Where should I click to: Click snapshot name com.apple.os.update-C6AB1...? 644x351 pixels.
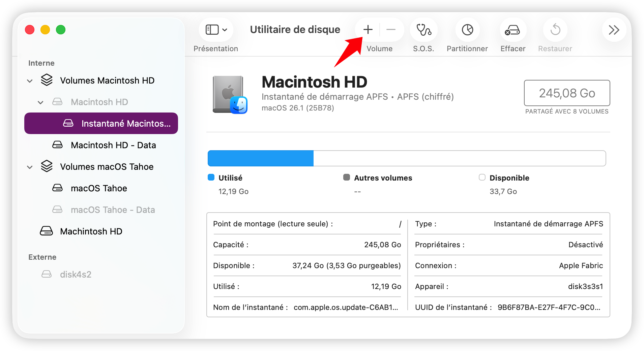point(346,308)
